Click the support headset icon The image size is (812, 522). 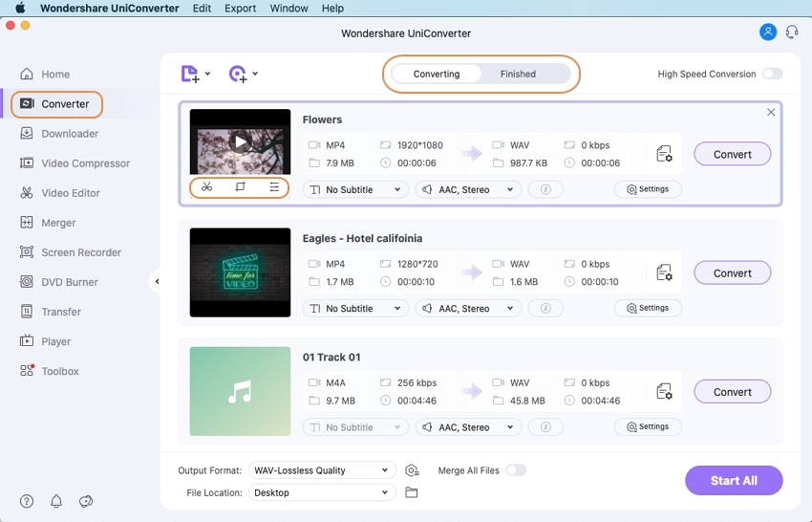792,32
